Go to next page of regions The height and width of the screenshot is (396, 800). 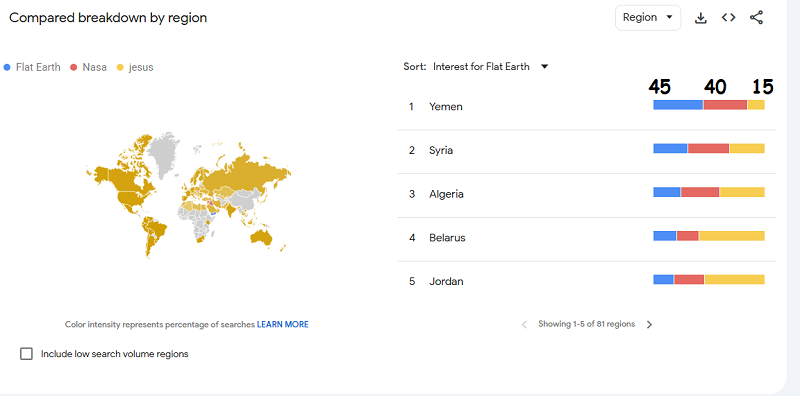[x=649, y=325]
